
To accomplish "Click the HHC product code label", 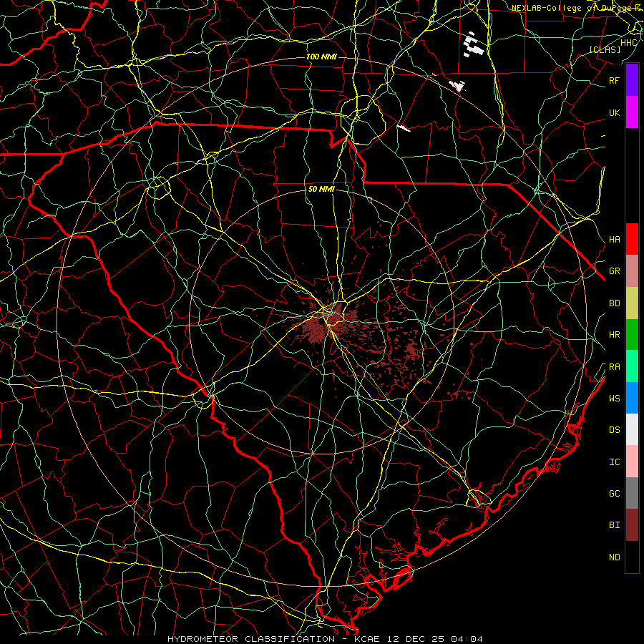I will click(x=628, y=43).
